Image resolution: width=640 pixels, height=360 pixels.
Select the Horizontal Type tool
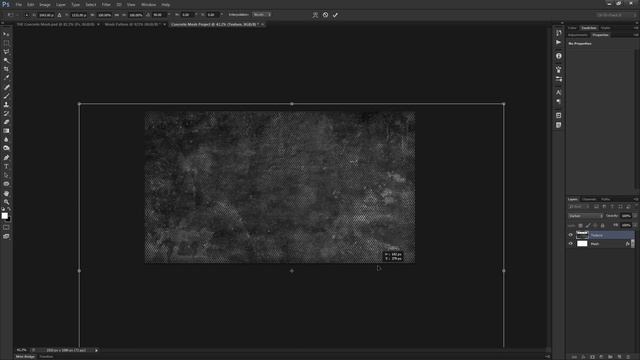pyautogui.click(x=6, y=167)
